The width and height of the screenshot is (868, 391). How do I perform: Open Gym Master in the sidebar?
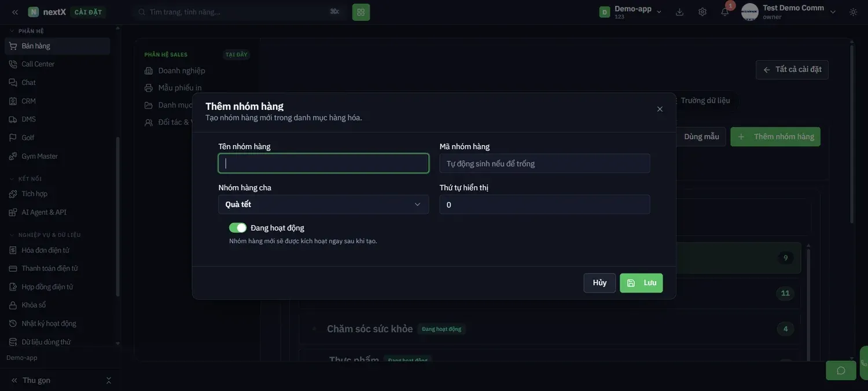(57, 156)
